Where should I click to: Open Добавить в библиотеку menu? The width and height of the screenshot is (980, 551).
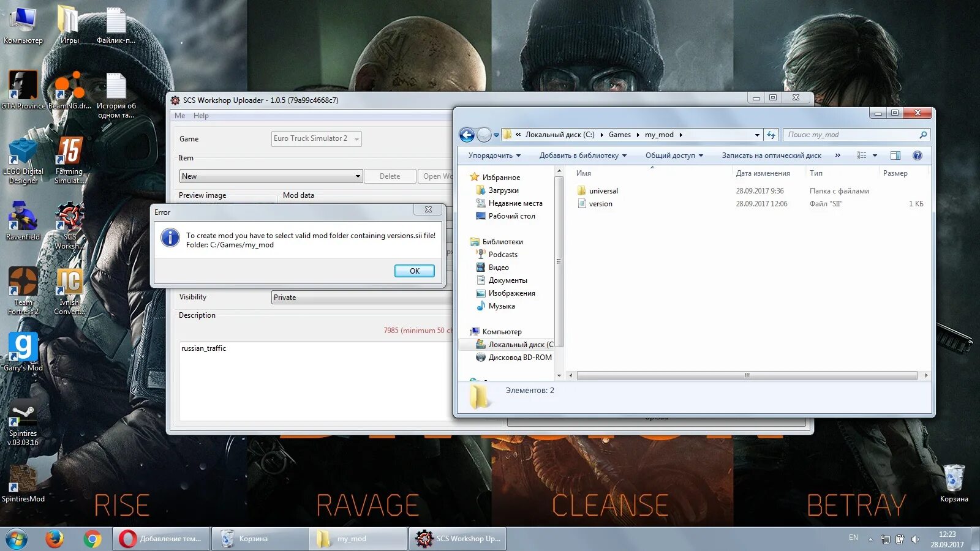click(x=582, y=156)
